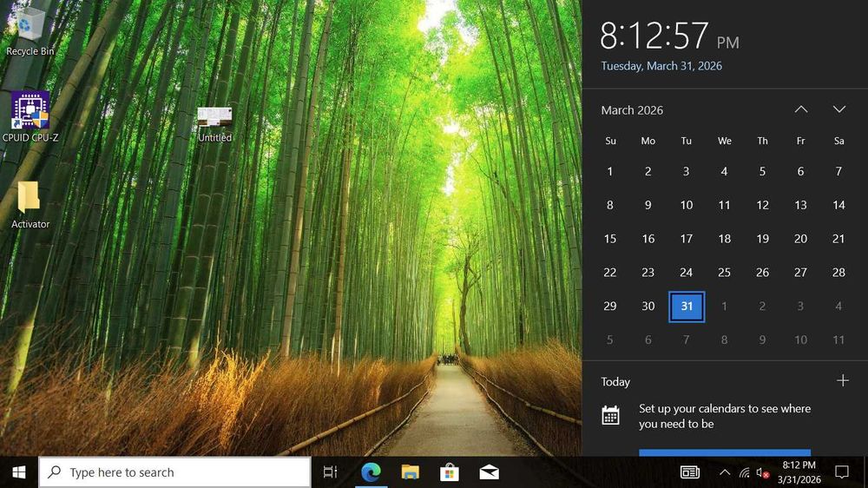
Task: Go to next month in calendar
Action: tap(839, 109)
